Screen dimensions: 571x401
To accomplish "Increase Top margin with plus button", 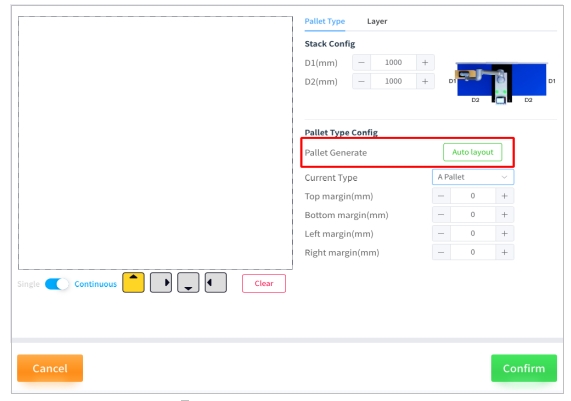I will click(x=504, y=196).
